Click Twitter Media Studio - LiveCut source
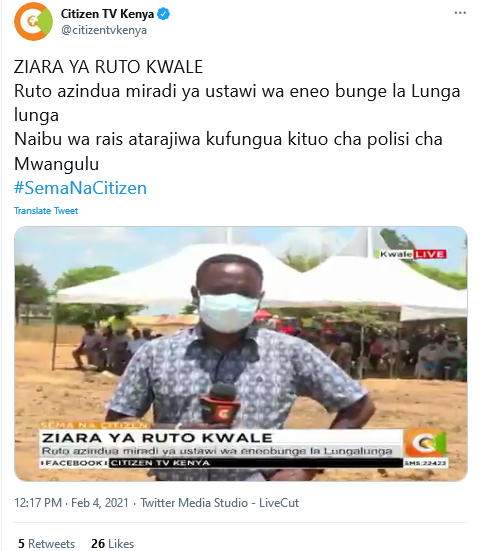Viewport: 480px width, 551px height. [220, 503]
